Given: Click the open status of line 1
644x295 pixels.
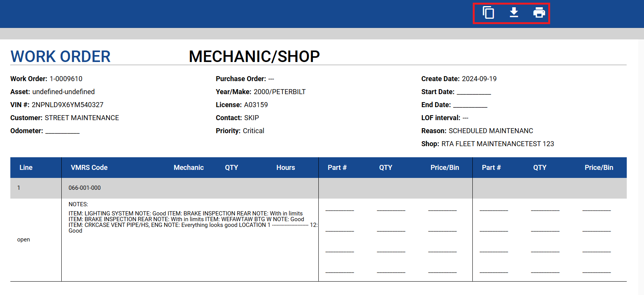Looking at the screenshot, I should point(23,240).
